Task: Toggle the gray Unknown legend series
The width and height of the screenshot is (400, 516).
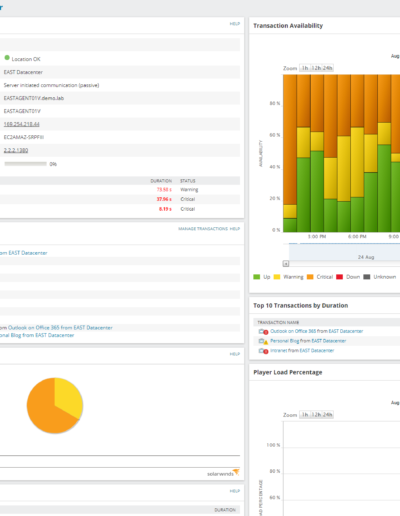Action: 380,277
